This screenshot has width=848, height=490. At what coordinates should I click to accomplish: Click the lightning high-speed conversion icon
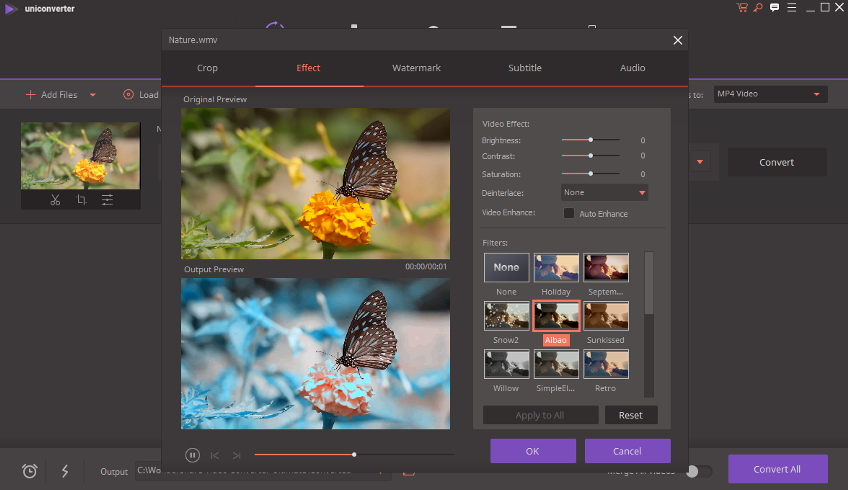[x=65, y=471]
